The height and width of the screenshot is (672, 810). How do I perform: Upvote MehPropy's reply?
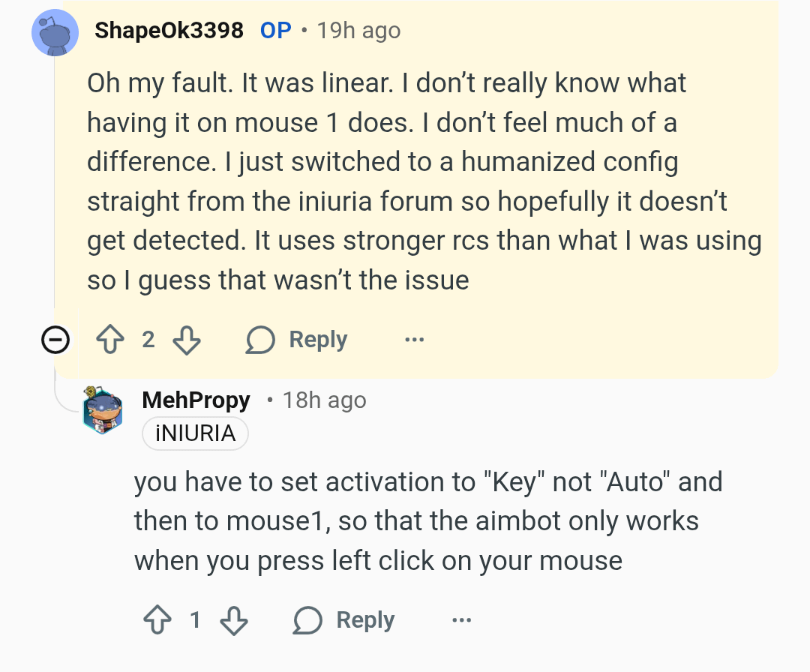click(x=157, y=620)
